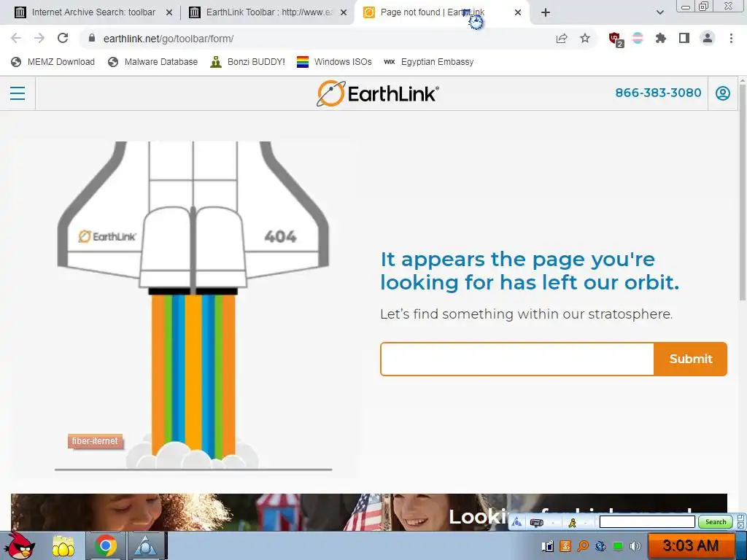This screenshot has width=747, height=560.
Task: Open a new tab
Action: coord(546,12)
